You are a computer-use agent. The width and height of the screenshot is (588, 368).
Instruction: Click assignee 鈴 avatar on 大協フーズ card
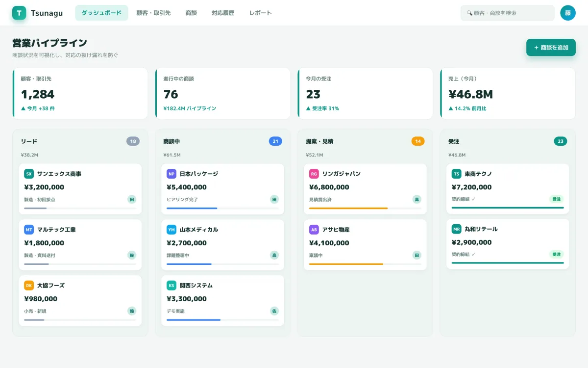(x=132, y=311)
